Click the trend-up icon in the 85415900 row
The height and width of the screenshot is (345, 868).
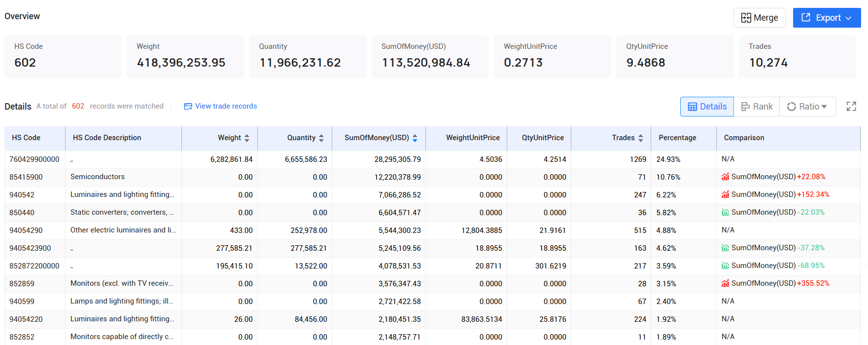tap(725, 177)
